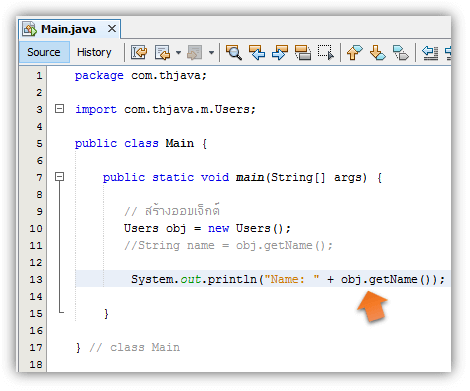
Task: Switch to the Source view
Action: [44, 52]
